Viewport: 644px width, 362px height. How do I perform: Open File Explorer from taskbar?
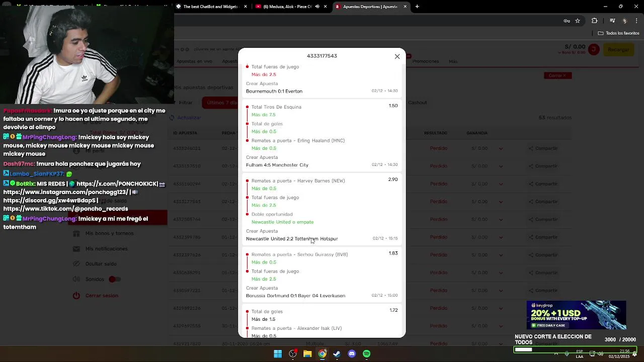pyautogui.click(x=307, y=354)
